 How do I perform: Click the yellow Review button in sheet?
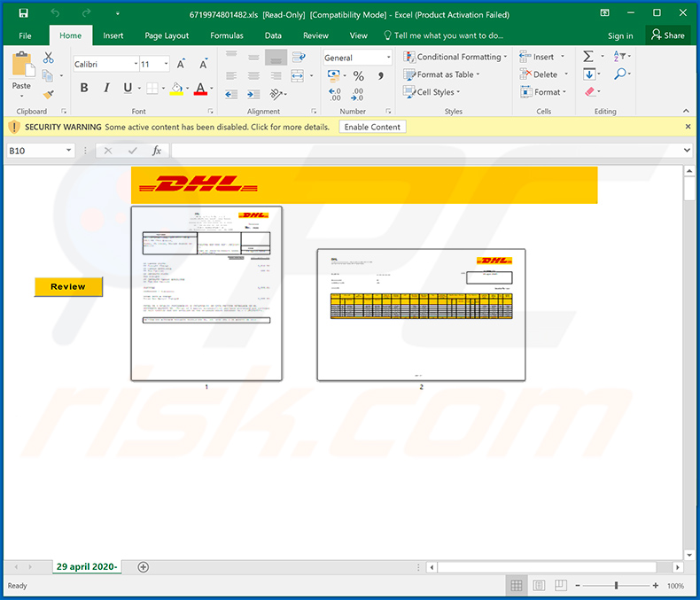click(68, 286)
